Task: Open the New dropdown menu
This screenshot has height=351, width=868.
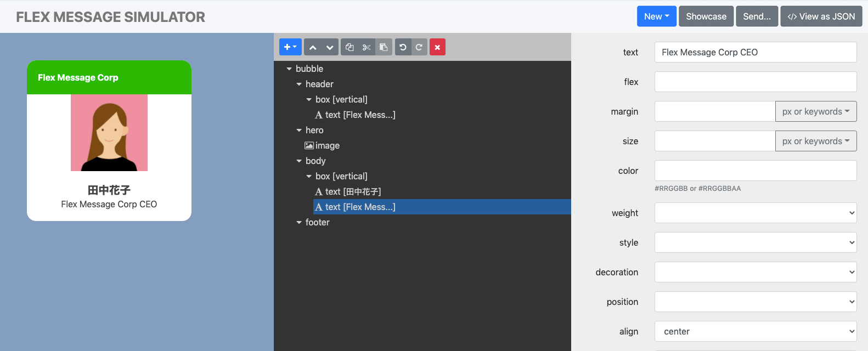Action: (656, 16)
